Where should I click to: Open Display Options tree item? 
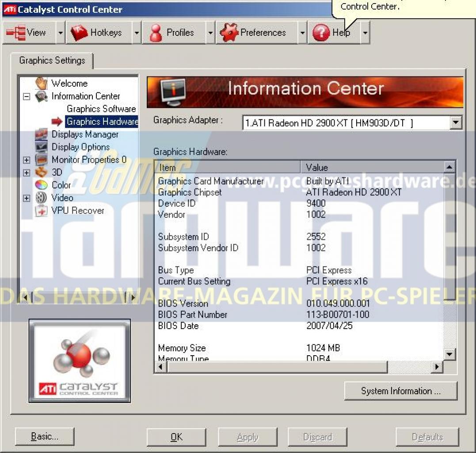point(81,147)
